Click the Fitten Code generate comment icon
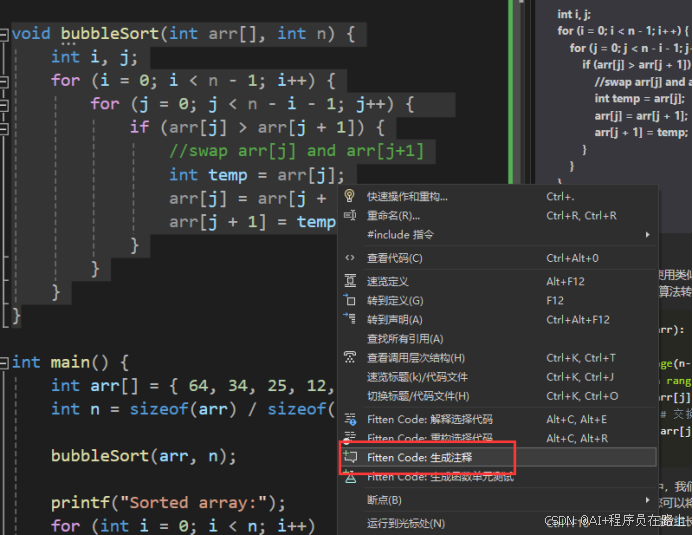This screenshot has width=693, height=535. pos(350,457)
